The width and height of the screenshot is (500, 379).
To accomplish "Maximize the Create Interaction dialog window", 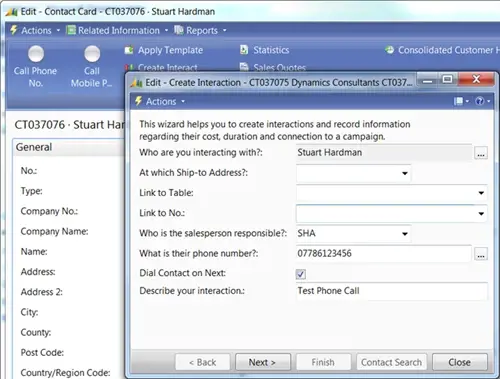I will tap(447, 79).
